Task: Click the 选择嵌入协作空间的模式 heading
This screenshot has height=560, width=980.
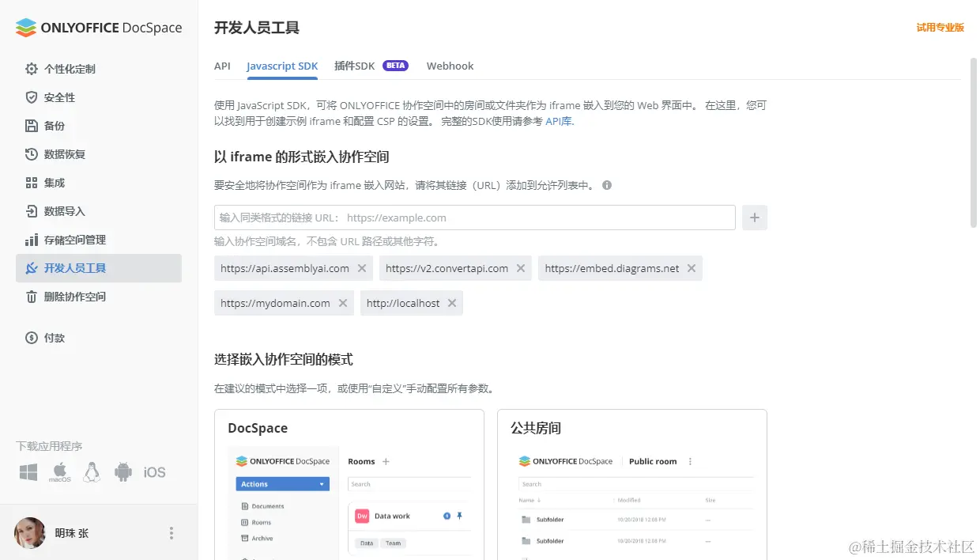Action: click(283, 359)
